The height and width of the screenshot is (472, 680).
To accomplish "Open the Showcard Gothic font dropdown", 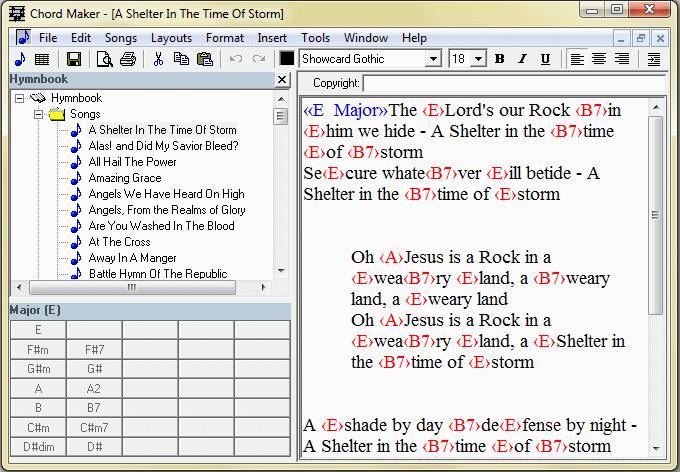I will click(432, 59).
